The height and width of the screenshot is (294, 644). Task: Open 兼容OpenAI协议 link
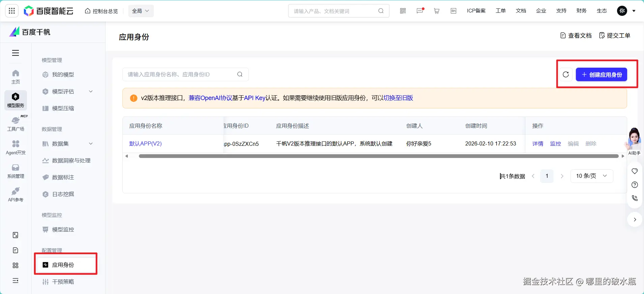click(210, 98)
